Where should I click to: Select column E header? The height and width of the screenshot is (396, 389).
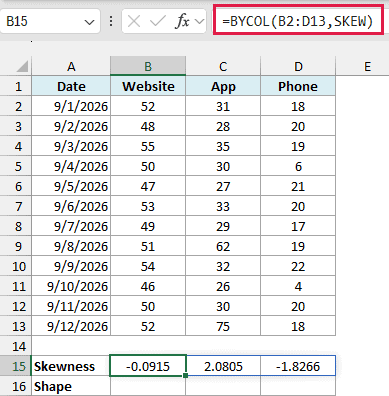[367, 66]
